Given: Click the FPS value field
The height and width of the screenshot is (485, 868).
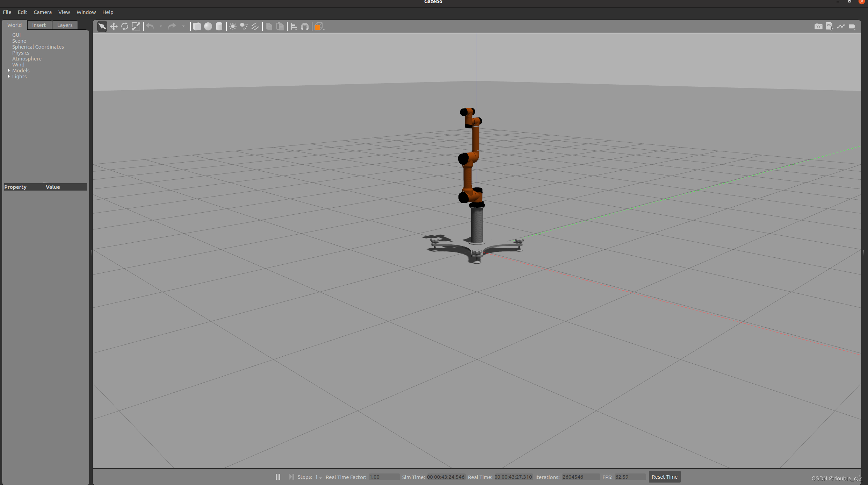Looking at the screenshot, I should 630,477.
